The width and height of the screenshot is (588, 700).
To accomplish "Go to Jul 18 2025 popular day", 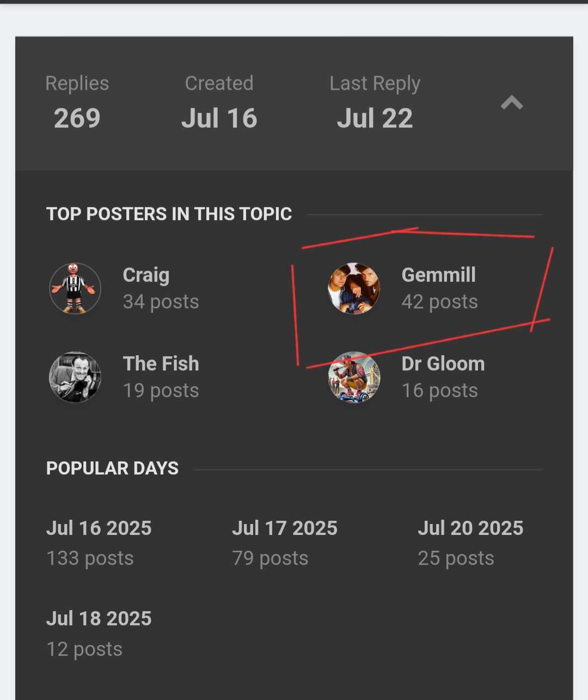I will click(x=99, y=619).
